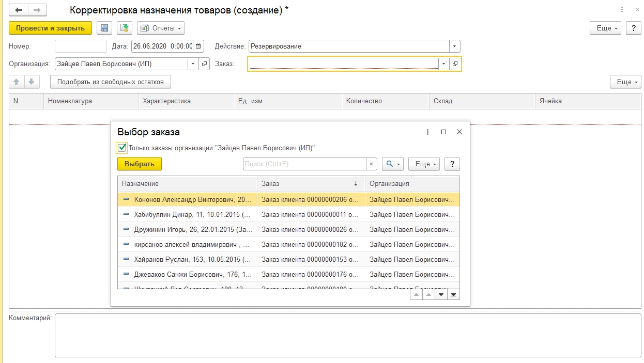Select order row Хабибуллин Динар

point(191,214)
